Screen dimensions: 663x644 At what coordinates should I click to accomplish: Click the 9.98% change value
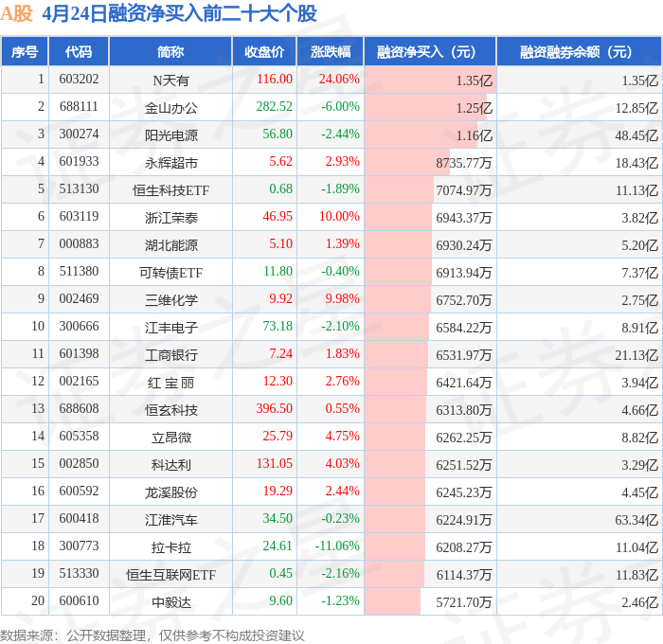342,299
